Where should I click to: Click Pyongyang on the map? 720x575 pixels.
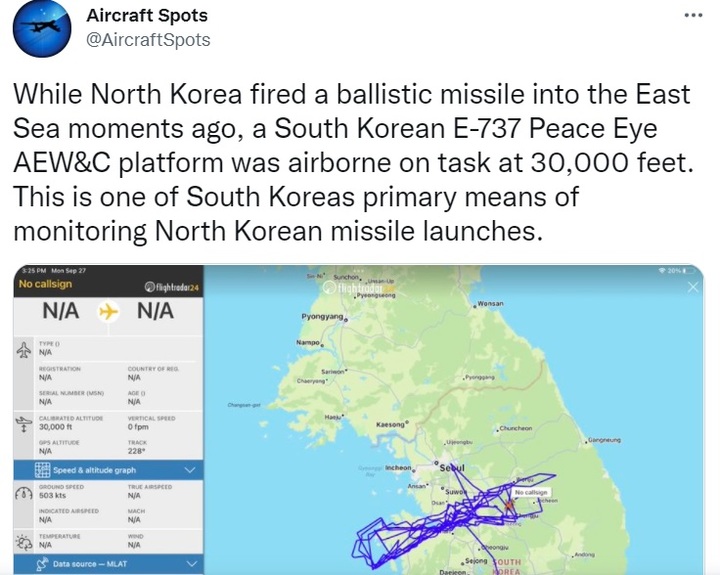click(324, 316)
